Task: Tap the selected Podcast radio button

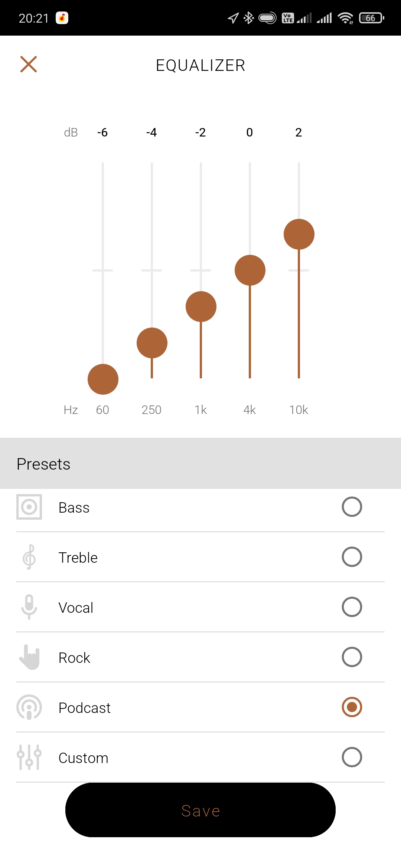Action: click(352, 707)
